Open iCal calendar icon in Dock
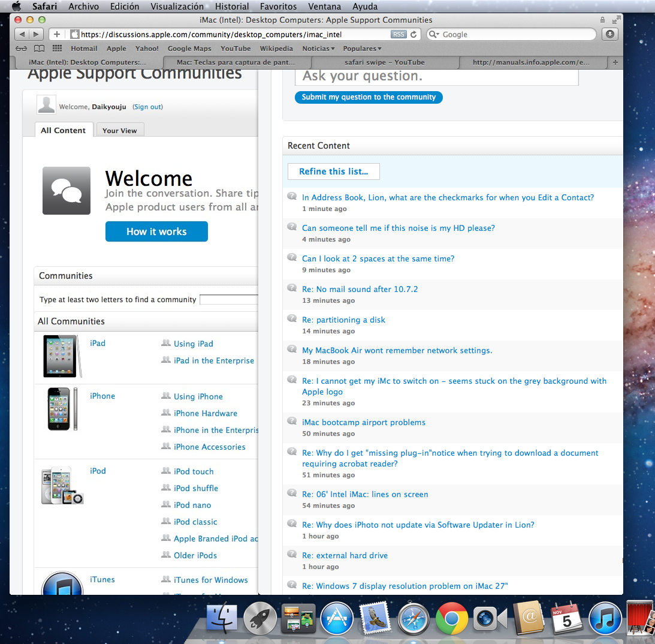Image resolution: width=655 pixels, height=644 pixels. [x=566, y=619]
